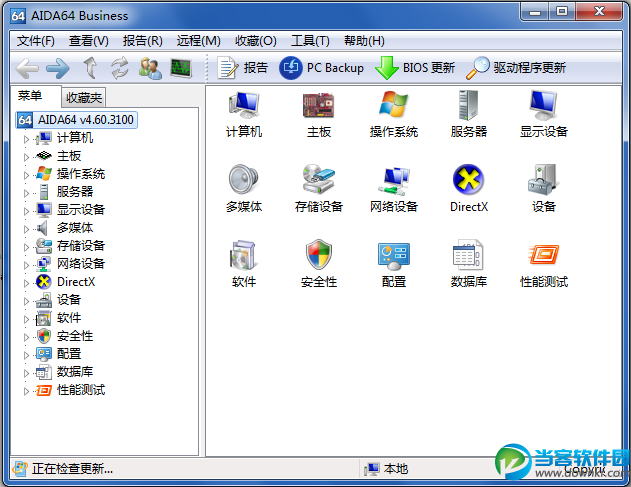Expand the 服务器 tree node
This screenshot has width=631, height=487.
[x=26, y=193]
